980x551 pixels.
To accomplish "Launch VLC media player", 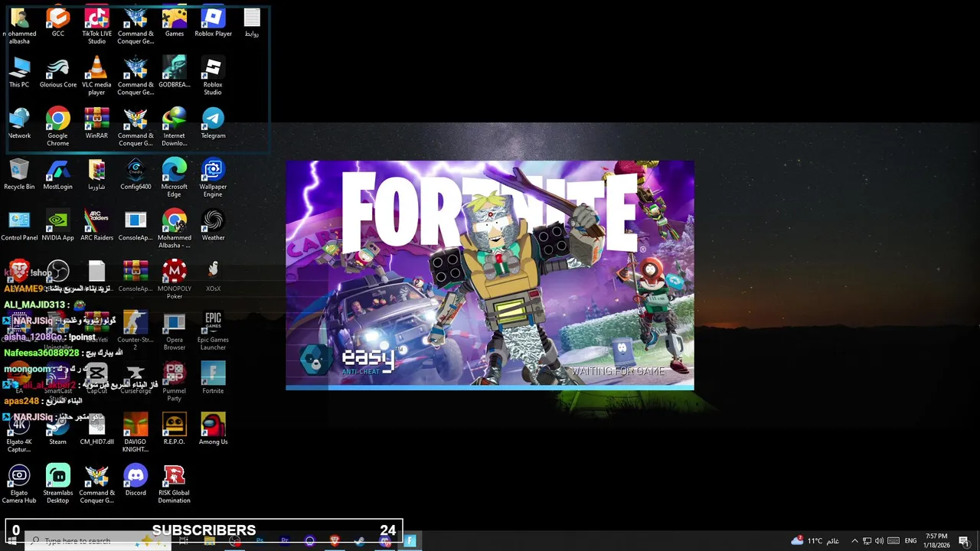I will tap(96, 77).
